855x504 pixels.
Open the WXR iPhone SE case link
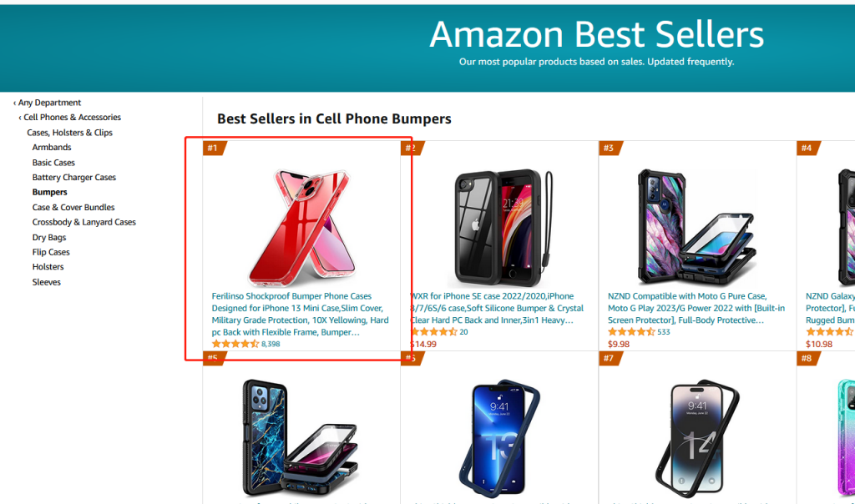pyautogui.click(x=497, y=308)
